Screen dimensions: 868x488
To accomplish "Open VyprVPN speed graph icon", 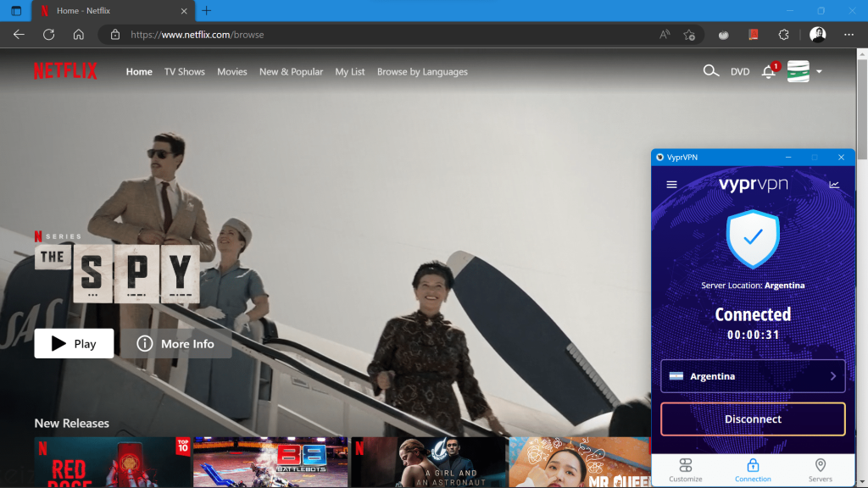I will coord(834,185).
